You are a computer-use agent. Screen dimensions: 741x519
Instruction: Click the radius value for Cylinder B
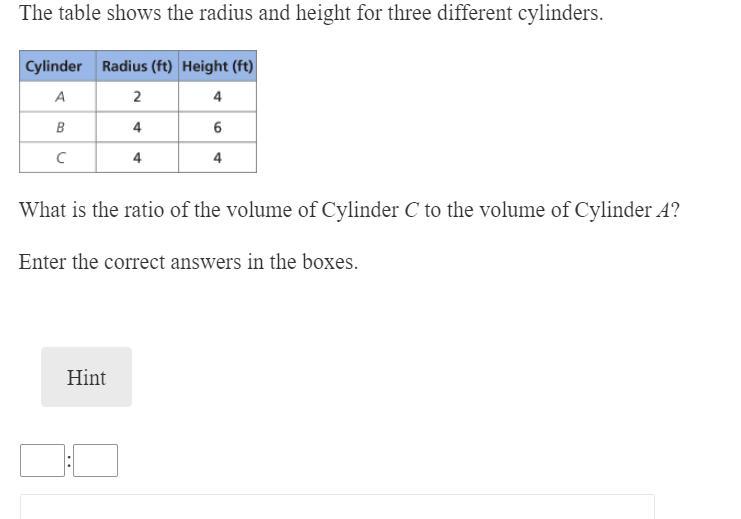pos(137,128)
